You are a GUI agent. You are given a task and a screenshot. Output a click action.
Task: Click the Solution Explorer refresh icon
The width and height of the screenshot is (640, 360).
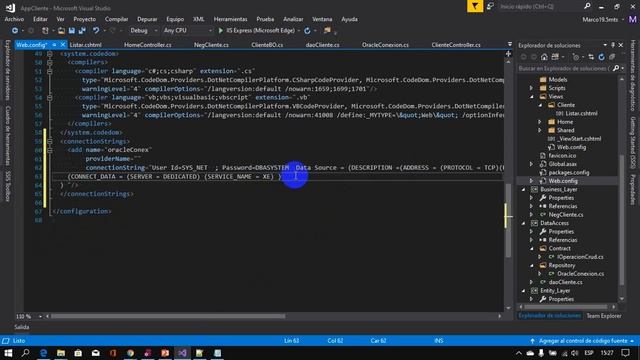[x=601, y=57]
